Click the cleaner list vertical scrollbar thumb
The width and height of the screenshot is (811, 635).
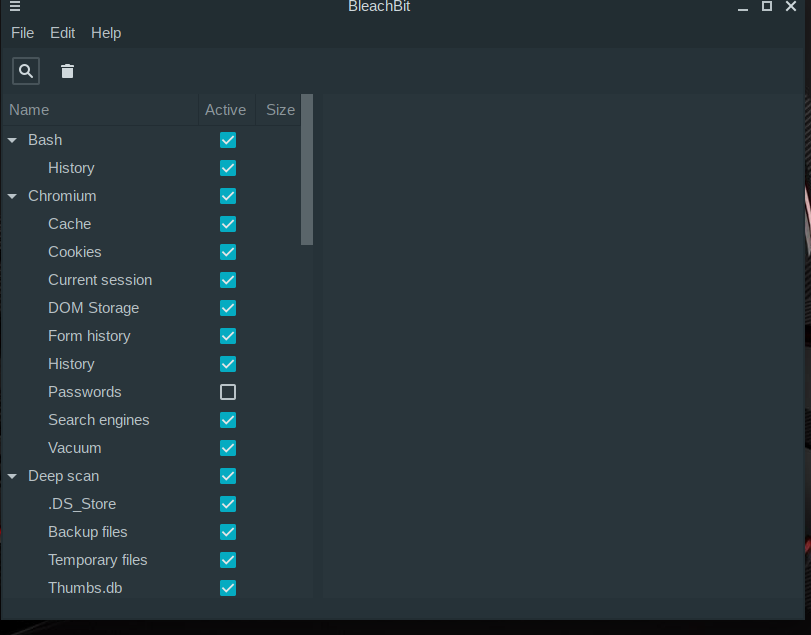[x=307, y=170]
